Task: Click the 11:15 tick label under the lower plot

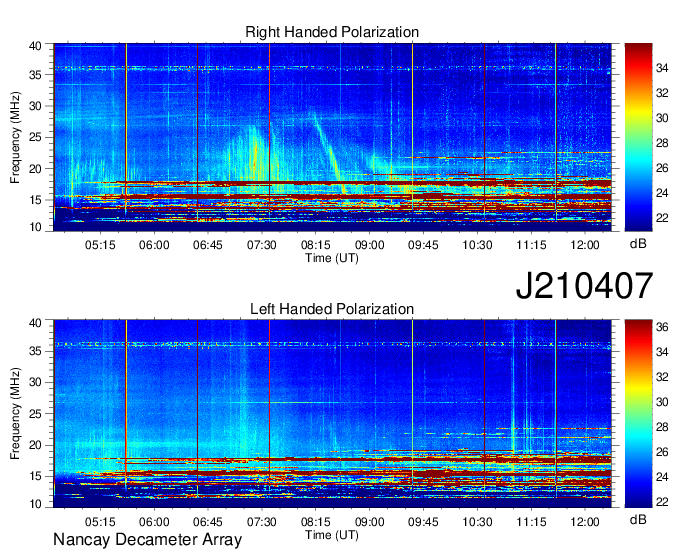Action: click(x=531, y=522)
